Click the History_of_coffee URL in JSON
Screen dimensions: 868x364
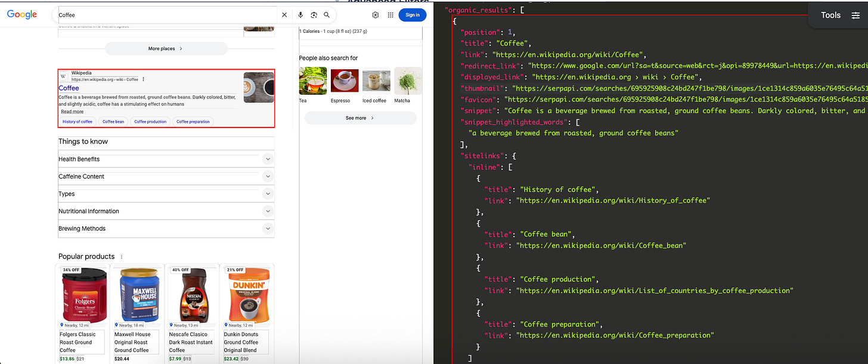(x=613, y=201)
